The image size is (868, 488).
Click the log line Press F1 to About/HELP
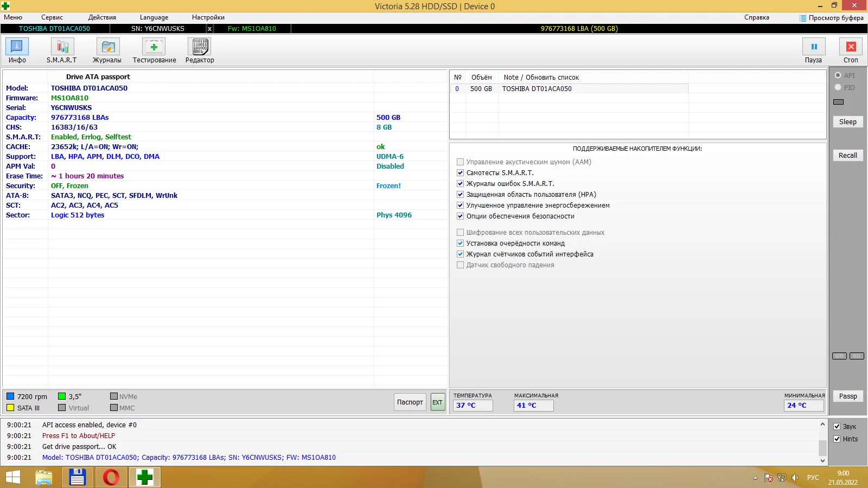pos(79,436)
